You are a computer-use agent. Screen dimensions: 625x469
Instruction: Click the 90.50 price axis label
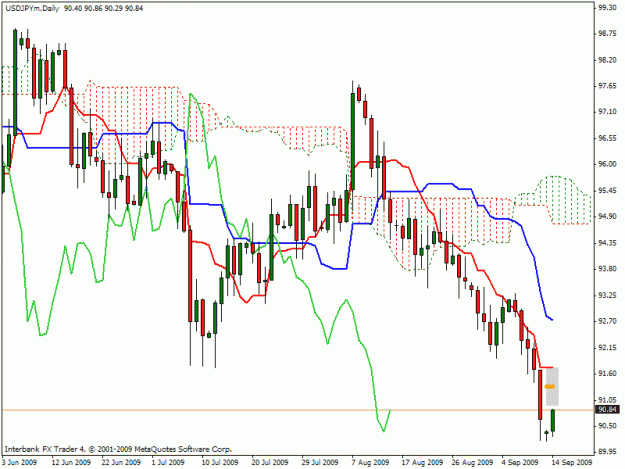(607, 426)
